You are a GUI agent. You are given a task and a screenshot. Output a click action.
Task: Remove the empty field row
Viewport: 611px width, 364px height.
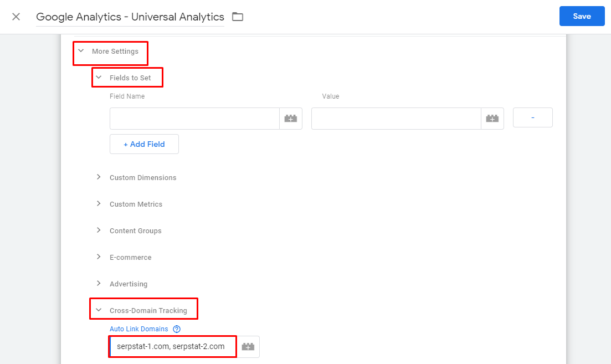coord(532,117)
